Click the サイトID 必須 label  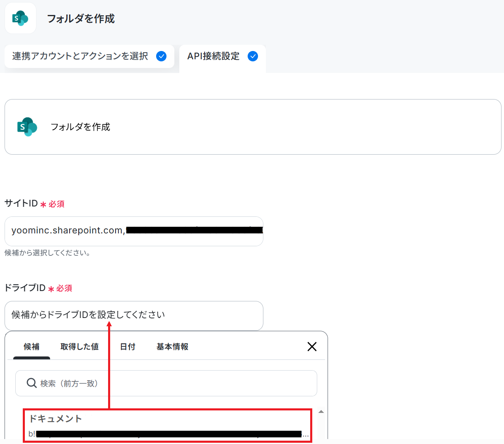[x=34, y=204]
